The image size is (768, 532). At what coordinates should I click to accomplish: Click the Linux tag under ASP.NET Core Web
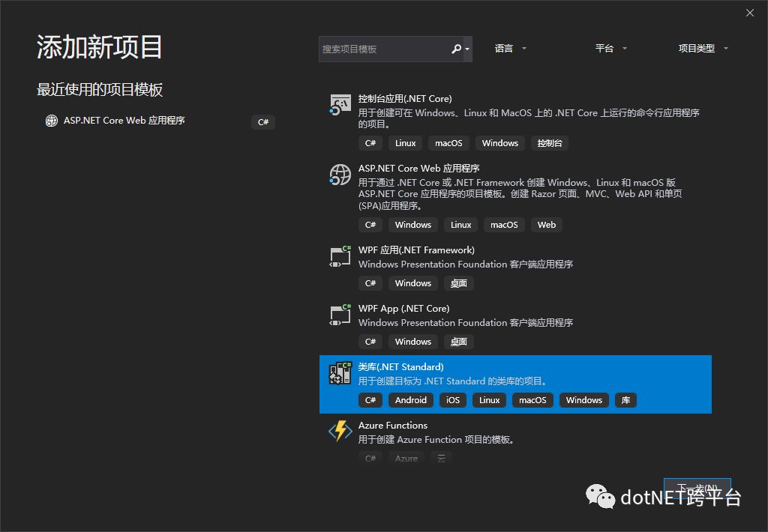coord(461,225)
